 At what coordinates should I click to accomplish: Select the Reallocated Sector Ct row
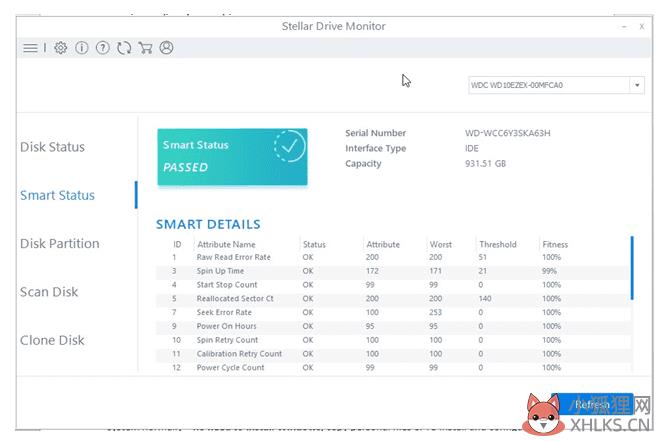[235, 298]
